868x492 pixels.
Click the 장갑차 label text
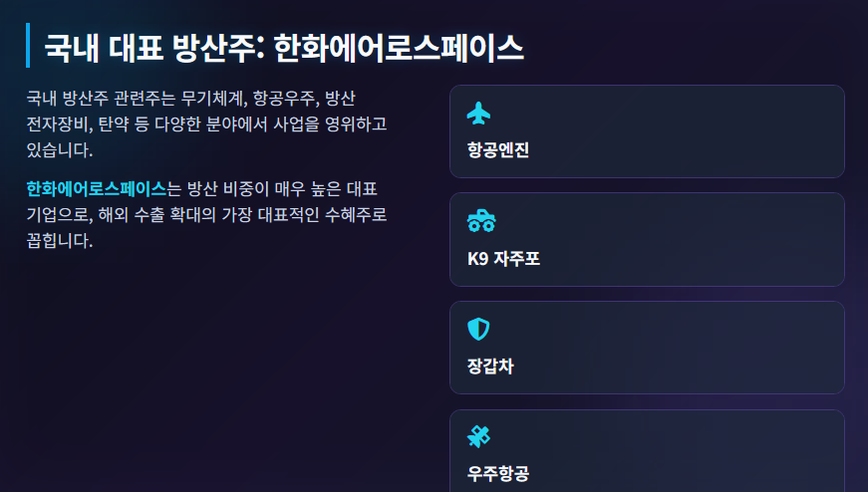490,366
